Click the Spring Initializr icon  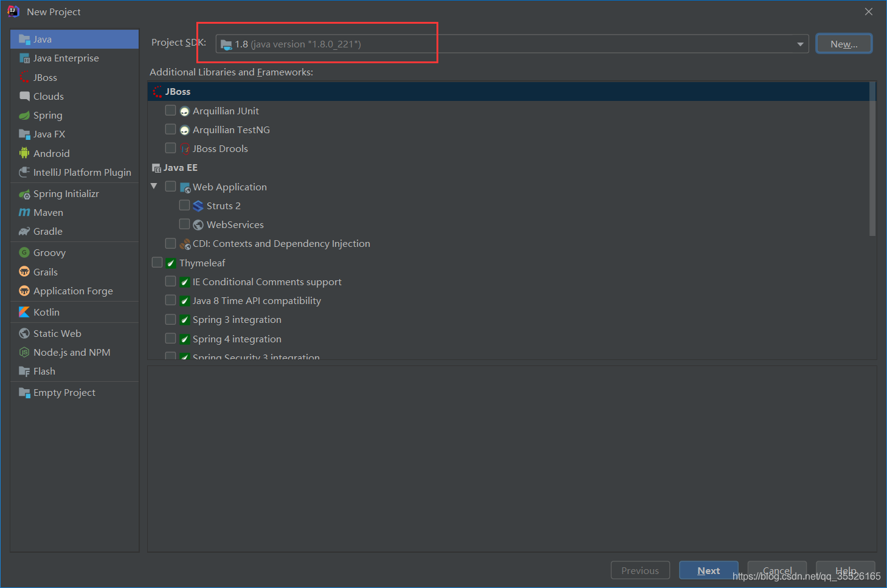pyautogui.click(x=24, y=194)
